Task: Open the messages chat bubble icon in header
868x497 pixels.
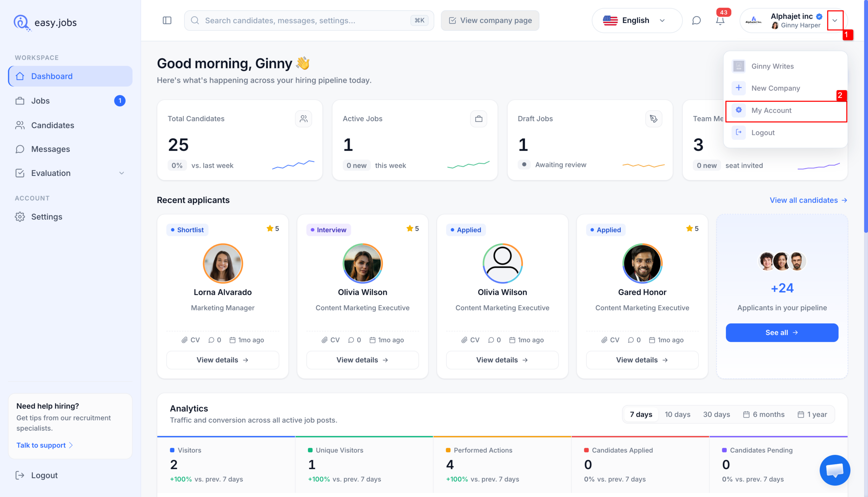Action: (x=696, y=20)
